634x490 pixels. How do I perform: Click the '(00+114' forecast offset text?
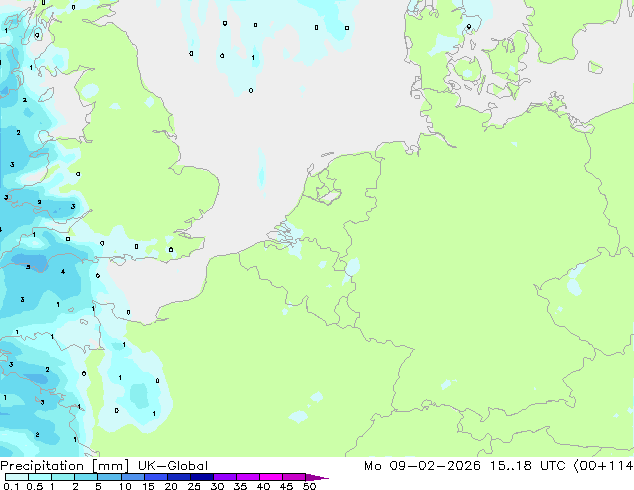tap(603, 466)
